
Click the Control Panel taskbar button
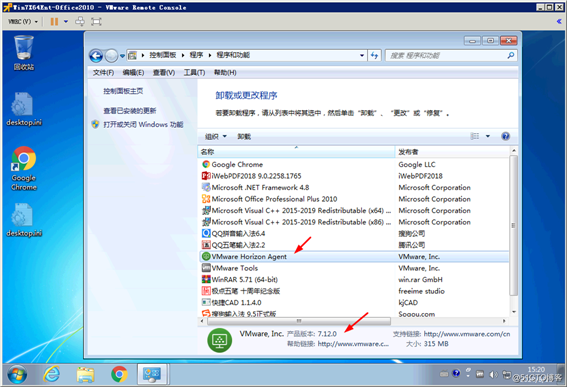coord(152,374)
